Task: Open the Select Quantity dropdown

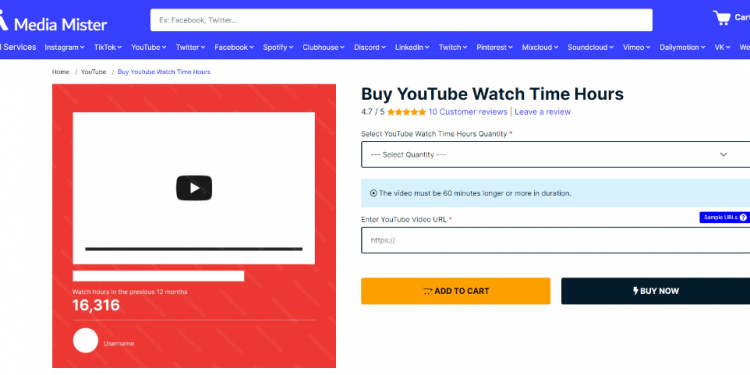Action: (x=555, y=154)
